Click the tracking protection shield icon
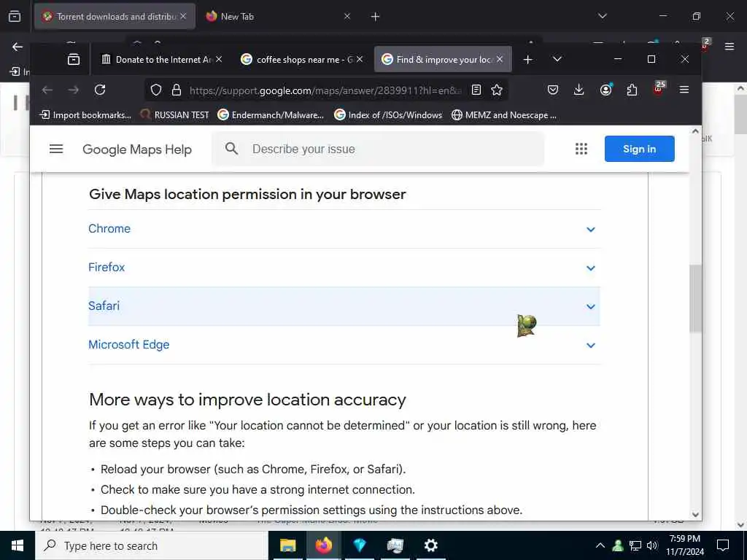 pos(156,90)
